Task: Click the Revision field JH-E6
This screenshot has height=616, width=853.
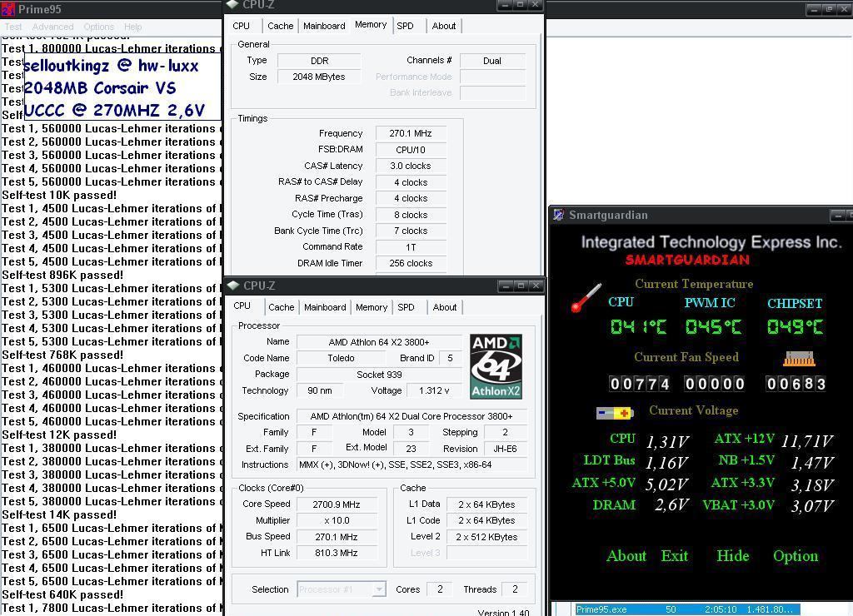Action: [x=505, y=449]
